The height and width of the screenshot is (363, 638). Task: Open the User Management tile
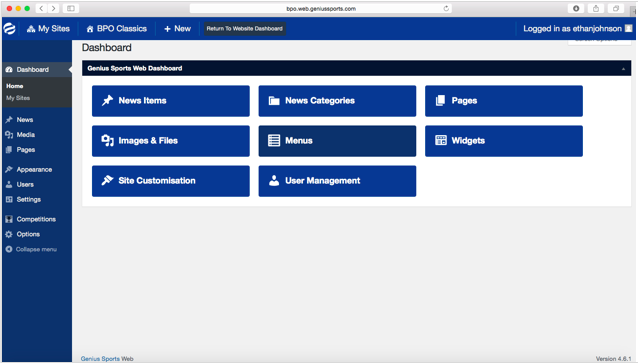pyautogui.click(x=337, y=181)
